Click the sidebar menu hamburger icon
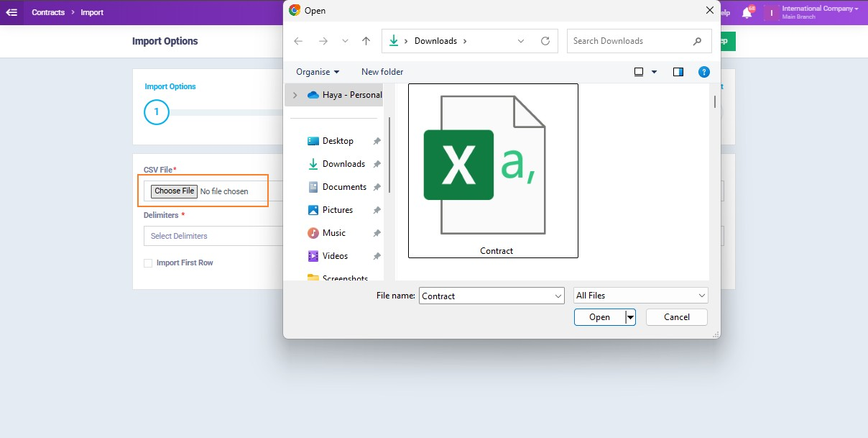 11,12
